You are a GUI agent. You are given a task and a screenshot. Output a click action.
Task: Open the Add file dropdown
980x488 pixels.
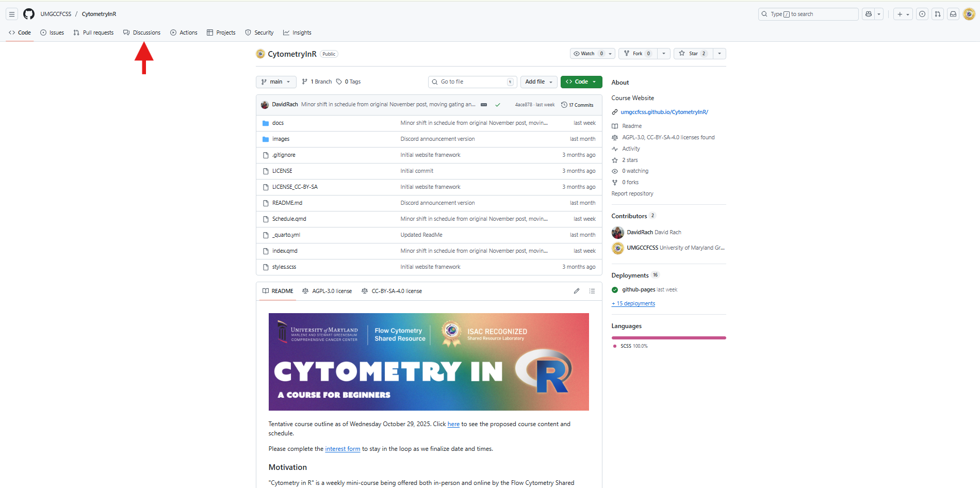coord(538,82)
